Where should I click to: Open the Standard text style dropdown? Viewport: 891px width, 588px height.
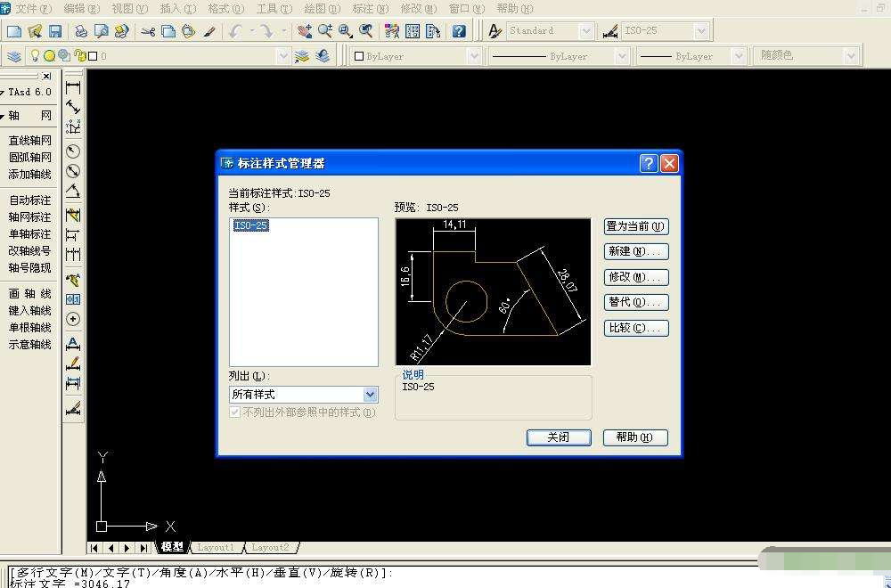[x=585, y=31]
